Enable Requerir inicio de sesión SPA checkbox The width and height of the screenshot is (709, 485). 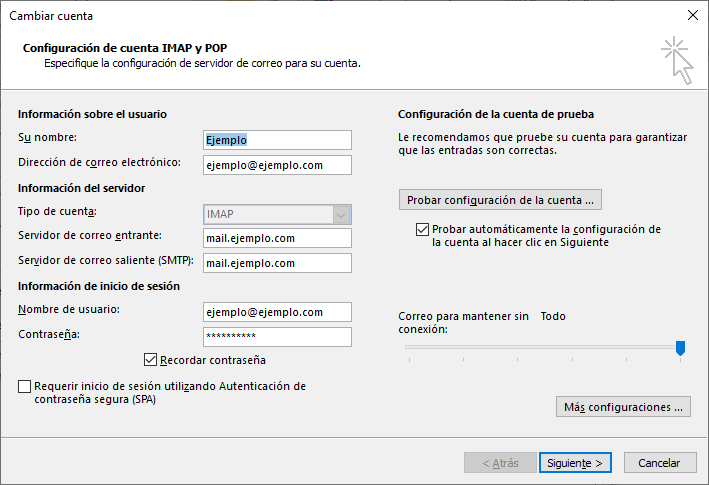[24, 386]
